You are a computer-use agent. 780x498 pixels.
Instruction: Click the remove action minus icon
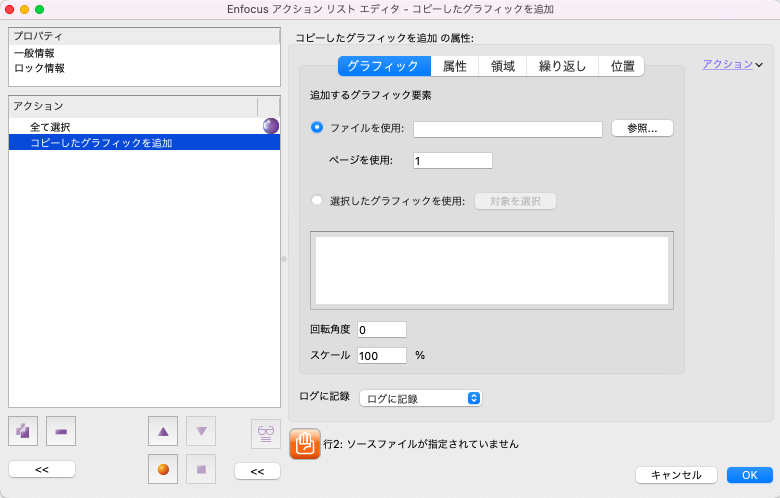[61, 431]
